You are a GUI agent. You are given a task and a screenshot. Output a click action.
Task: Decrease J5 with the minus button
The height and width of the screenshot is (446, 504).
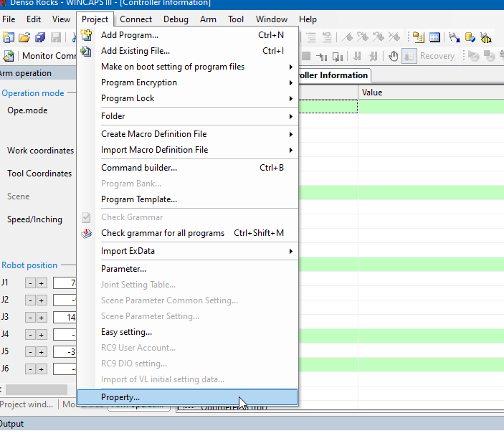coord(30,352)
